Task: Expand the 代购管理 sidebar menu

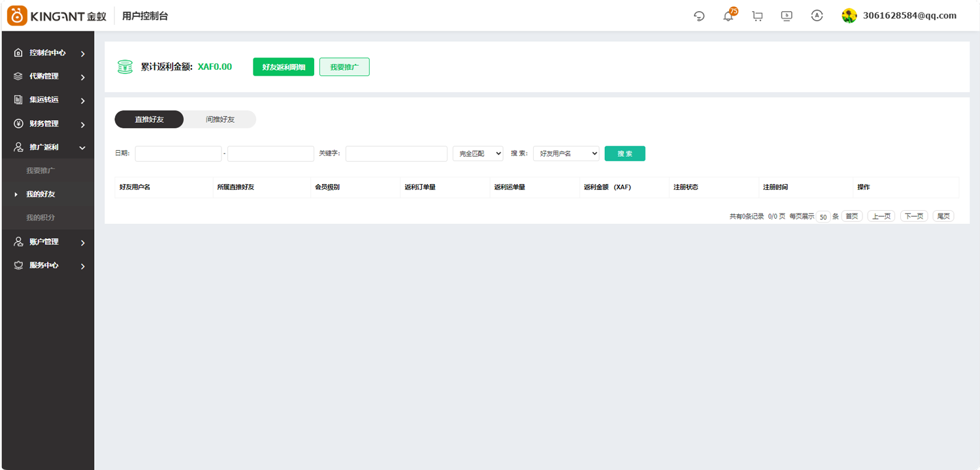Action: point(48,76)
